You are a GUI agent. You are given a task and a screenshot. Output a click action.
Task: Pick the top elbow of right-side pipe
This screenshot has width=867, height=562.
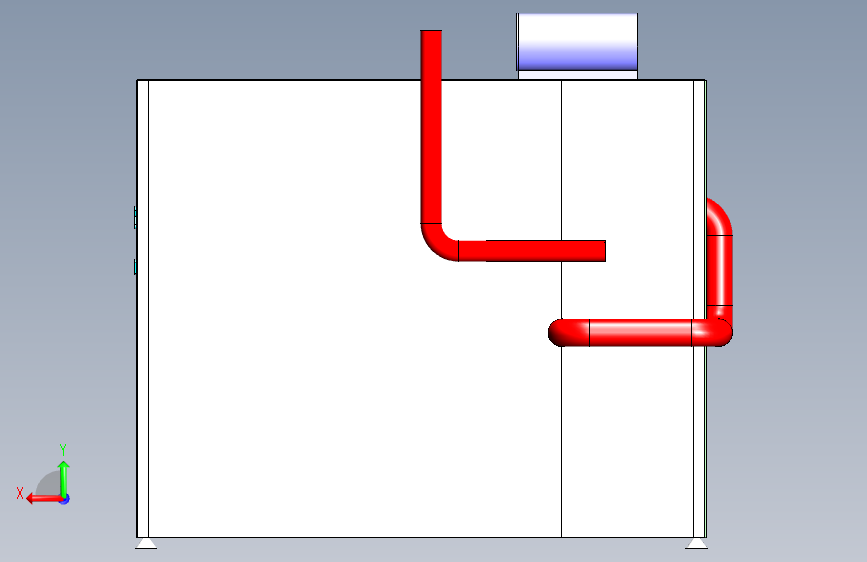tap(719, 217)
